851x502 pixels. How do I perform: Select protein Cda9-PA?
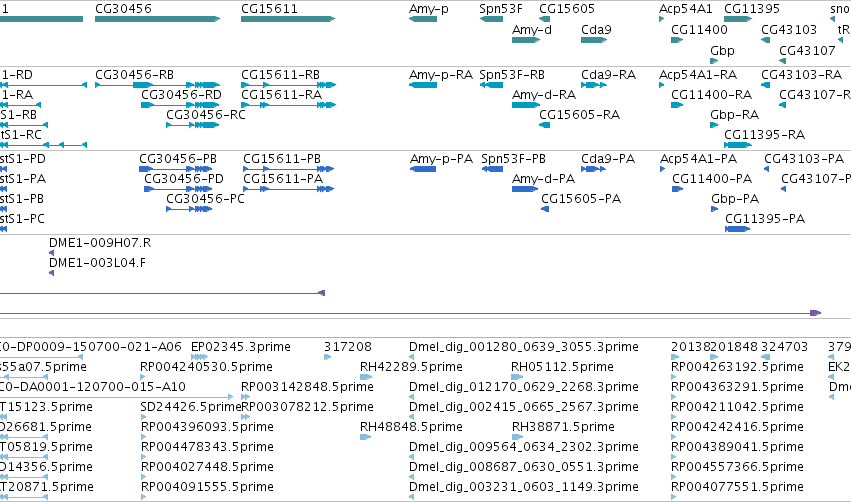[608, 158]
